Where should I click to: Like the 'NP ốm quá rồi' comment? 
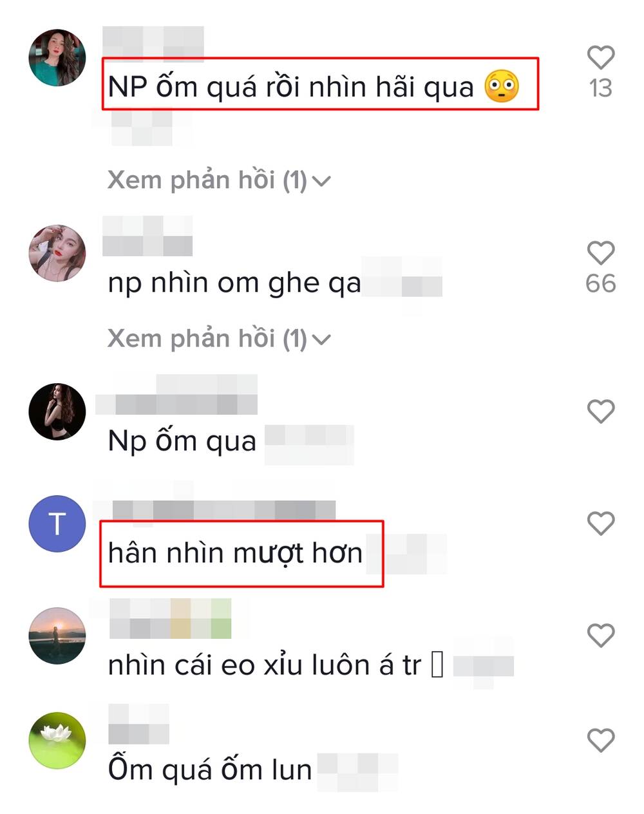coord(600,58)
